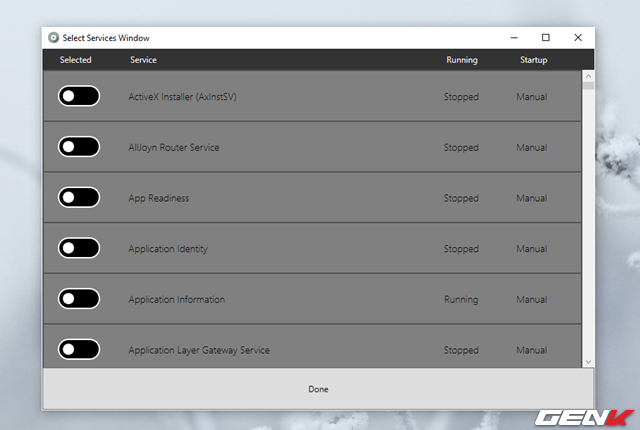Toggle the ActiveX Installer (AxInstSV) switch
640x430 pixels.
click(x=79, y=96)
